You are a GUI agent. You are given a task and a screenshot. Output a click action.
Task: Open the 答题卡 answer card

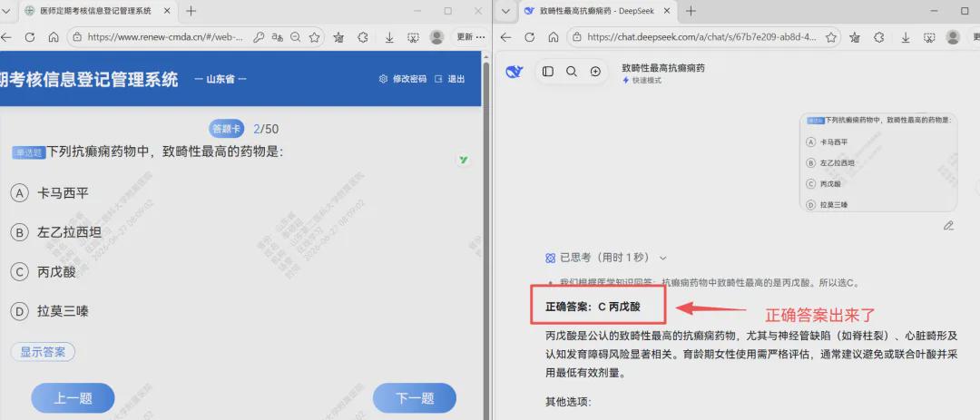click(226, 130)
